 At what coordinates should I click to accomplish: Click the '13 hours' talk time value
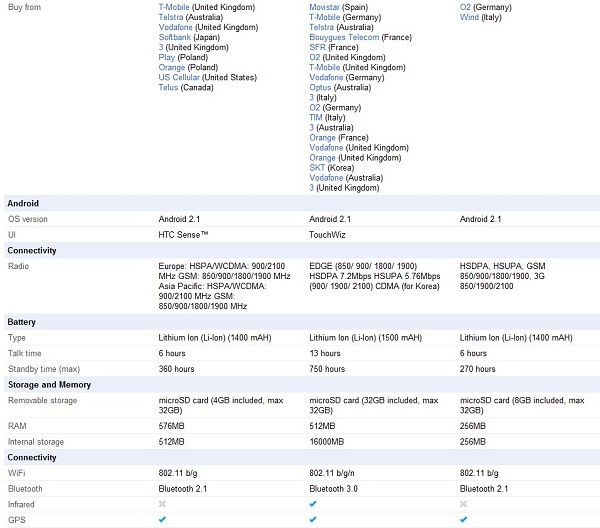click(x=324, y=353)
